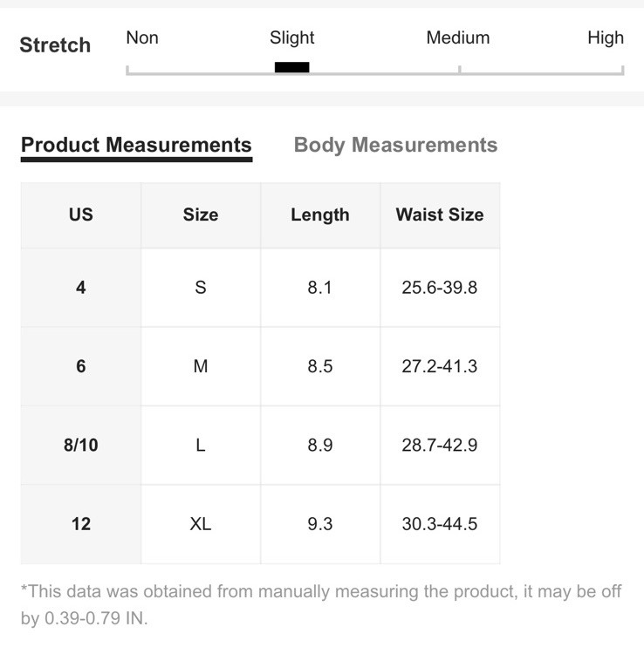Click the High stretch label
Image resolution: width=644 pixels, height=647 pixels.
coord(606,37)
